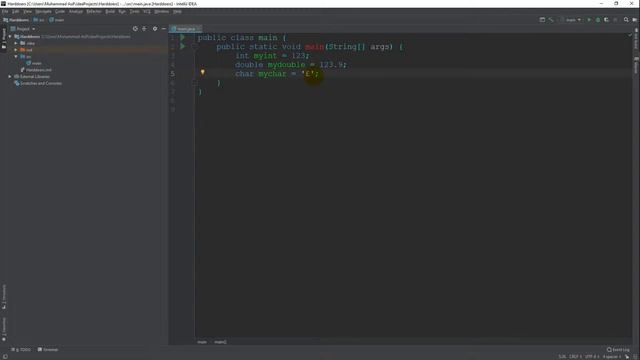The image size is (640, 360).
Task: Click inspection checkmark at editor top-right
Action: click(630, 36)
